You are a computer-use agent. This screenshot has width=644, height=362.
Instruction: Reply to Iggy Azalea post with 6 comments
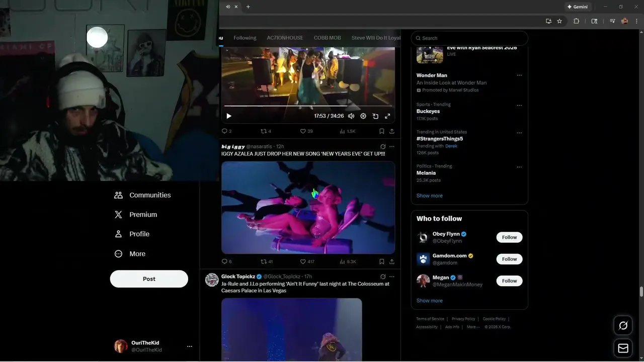point(226,261)
